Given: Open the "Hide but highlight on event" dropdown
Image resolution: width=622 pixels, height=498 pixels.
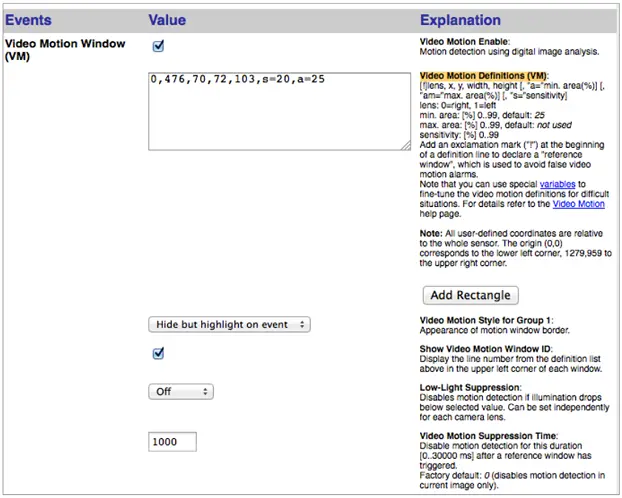Looking at the screenshot, I should pyautogui.click(x=229, y=324).
